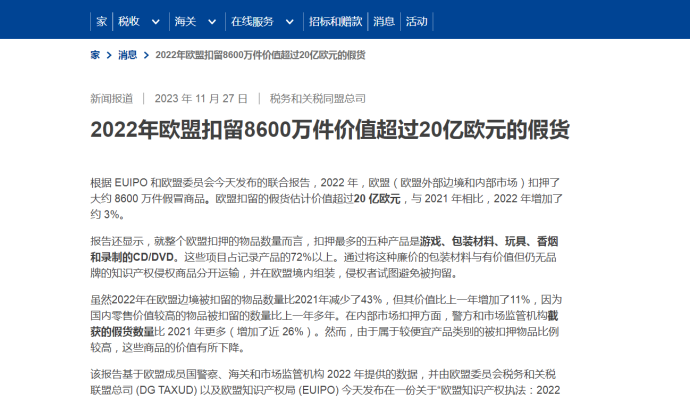Viewport: 690px width, 396px height.
Task: Click the 税收 navigation item
Action: point(128,22)
